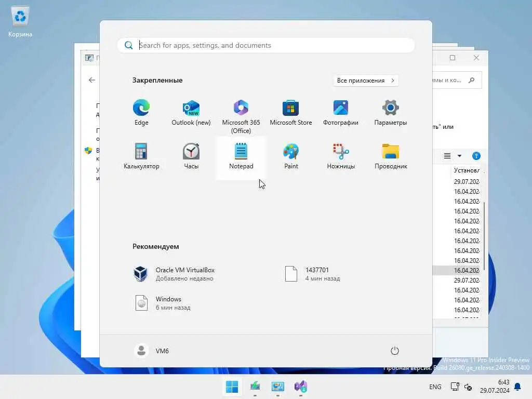Screen dimensions: 532x399
Task: Click back arrow in background window
Action: [x=91, y=80]
